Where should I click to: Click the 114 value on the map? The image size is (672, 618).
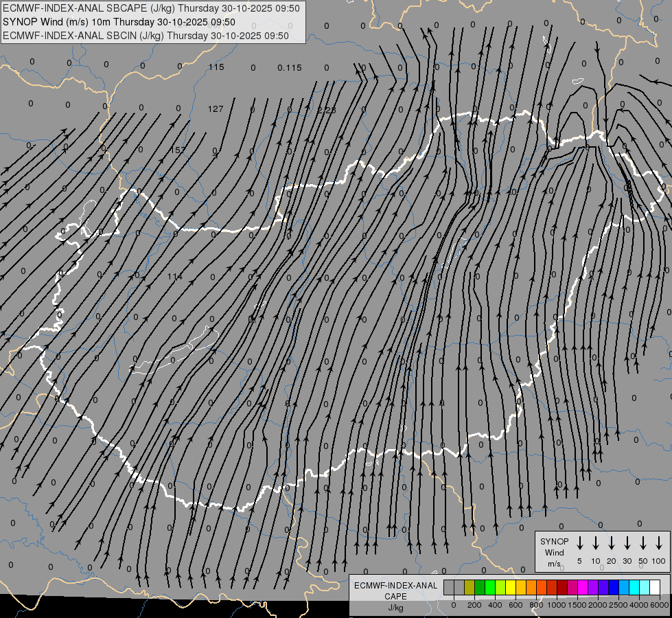pos(175,277)
